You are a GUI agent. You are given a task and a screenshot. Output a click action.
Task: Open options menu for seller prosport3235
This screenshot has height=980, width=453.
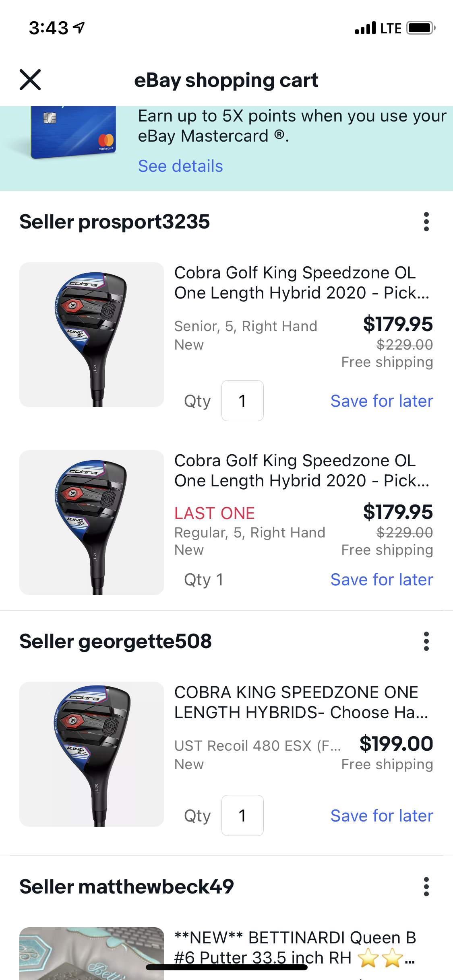click(x=426, y=222)
